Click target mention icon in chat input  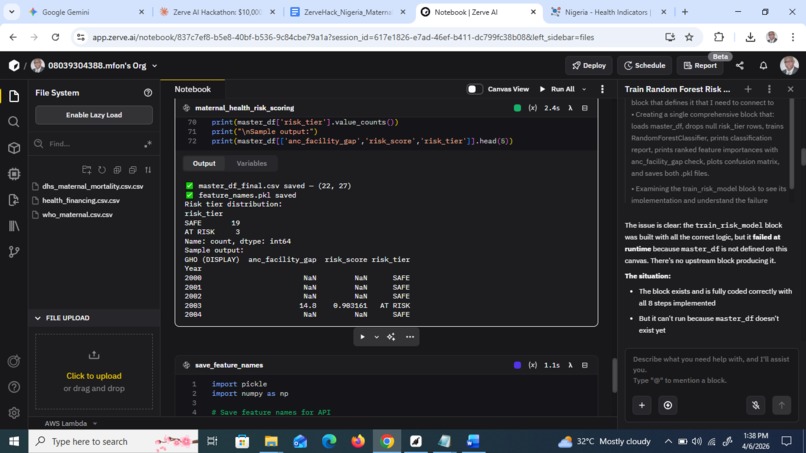pos(668,405)
